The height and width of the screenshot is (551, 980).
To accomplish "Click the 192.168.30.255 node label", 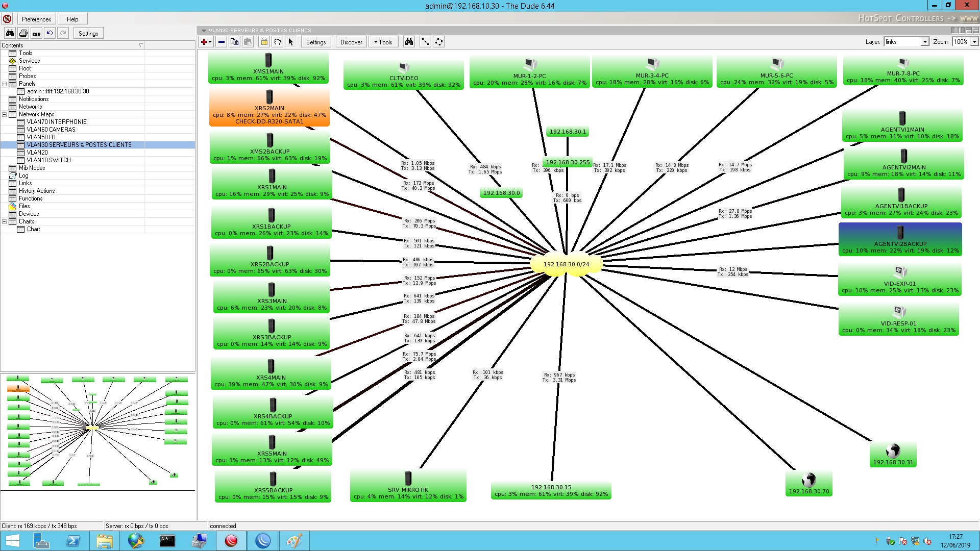I will click(568, 162).
